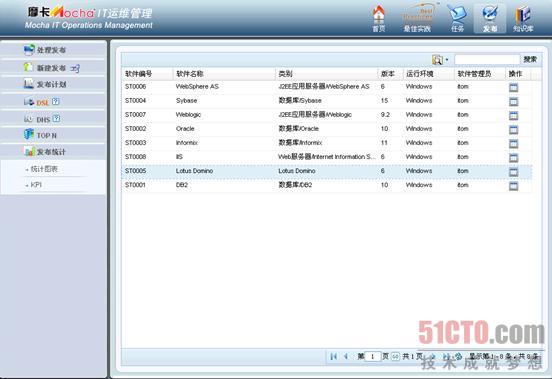Open the 首页 home icon
The width and height of the screenshot is (552, 379).
[379, 18]
